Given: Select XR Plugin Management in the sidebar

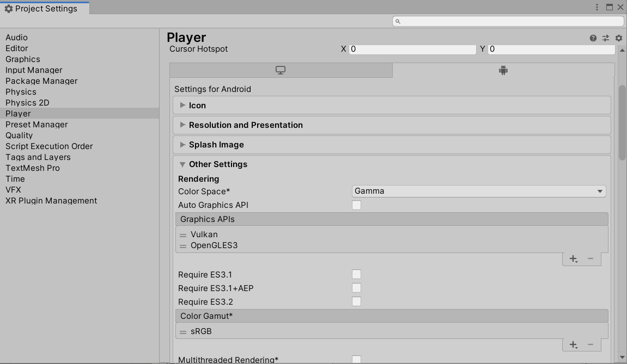Looking at the screenshot, I should coord(51,200).
